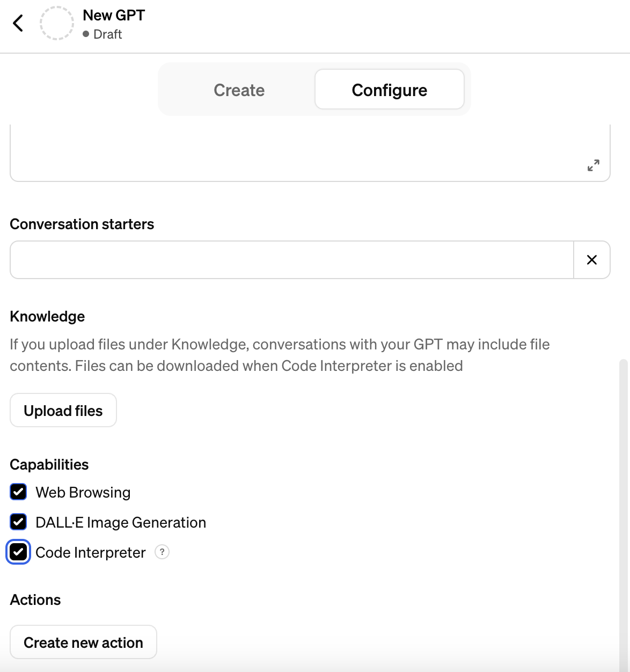Click the Draft status indicator dot
Screen dimensions: 630x672
pos(86,34)
